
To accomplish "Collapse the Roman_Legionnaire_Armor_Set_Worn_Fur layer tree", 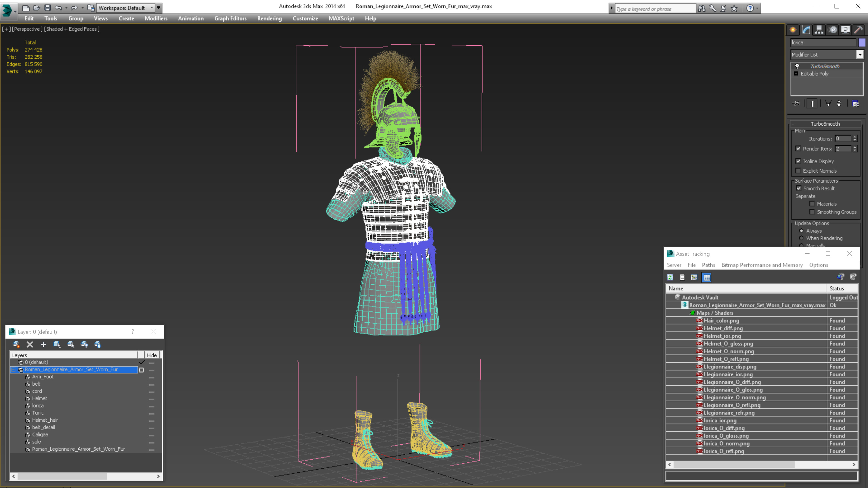I will click(14, 370).
